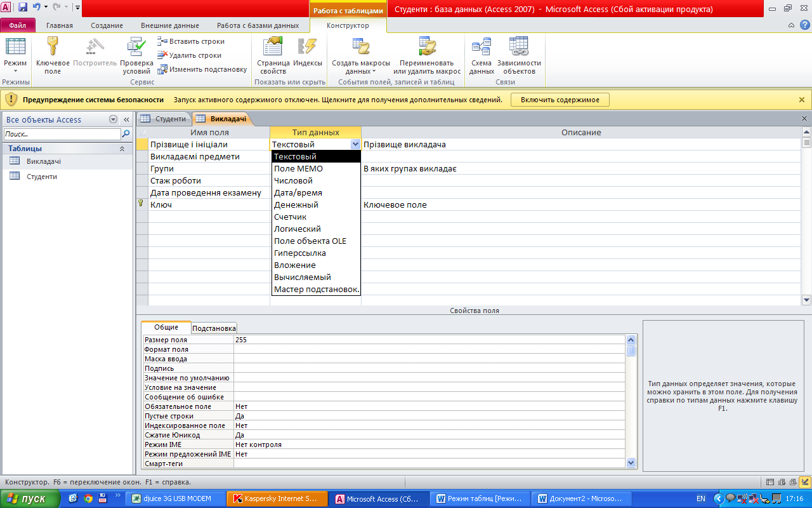This screenshot has height=508, width=812.
Task: Open the Windows пуск start button
Action: [30, 498]
